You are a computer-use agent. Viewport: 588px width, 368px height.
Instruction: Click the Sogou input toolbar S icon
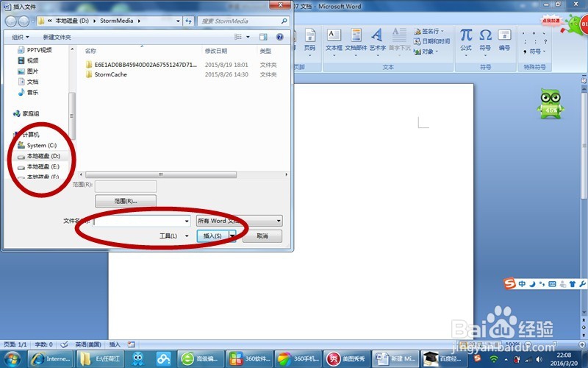509,283
